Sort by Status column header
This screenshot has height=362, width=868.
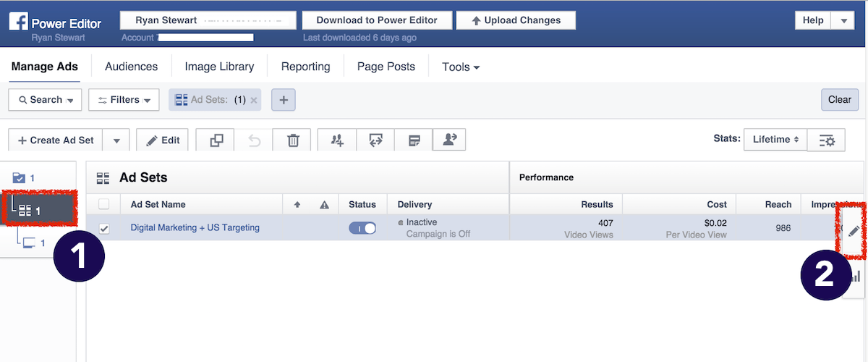click(362, 205)
